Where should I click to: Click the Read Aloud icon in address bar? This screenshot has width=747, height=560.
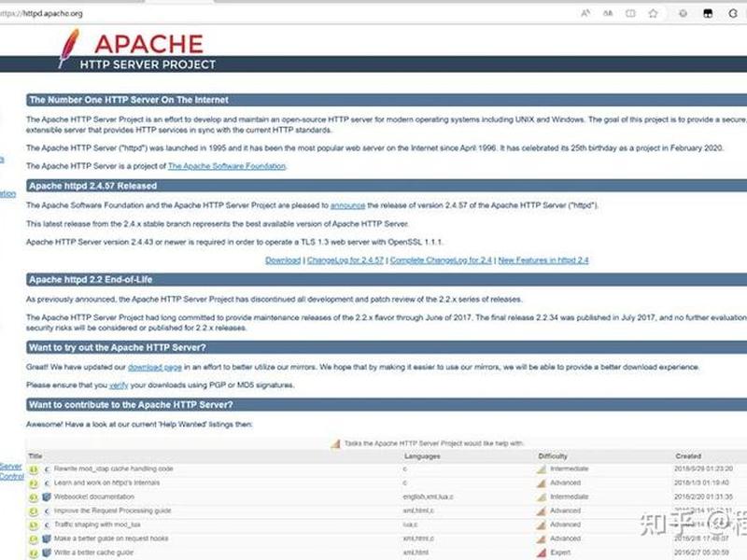point(585,13)
